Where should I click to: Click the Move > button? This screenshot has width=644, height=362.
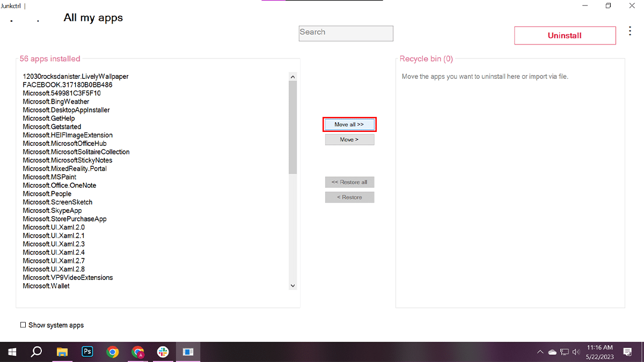349,139
